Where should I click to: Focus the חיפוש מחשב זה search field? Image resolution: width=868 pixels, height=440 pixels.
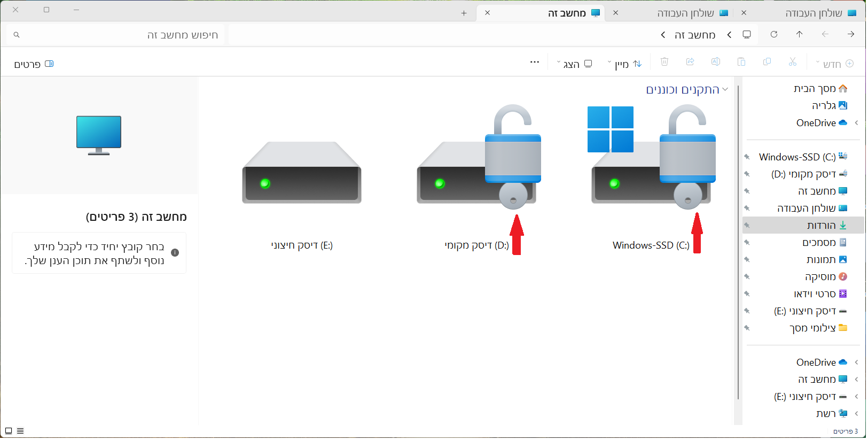pyautogui.click(x=115, y=35)
